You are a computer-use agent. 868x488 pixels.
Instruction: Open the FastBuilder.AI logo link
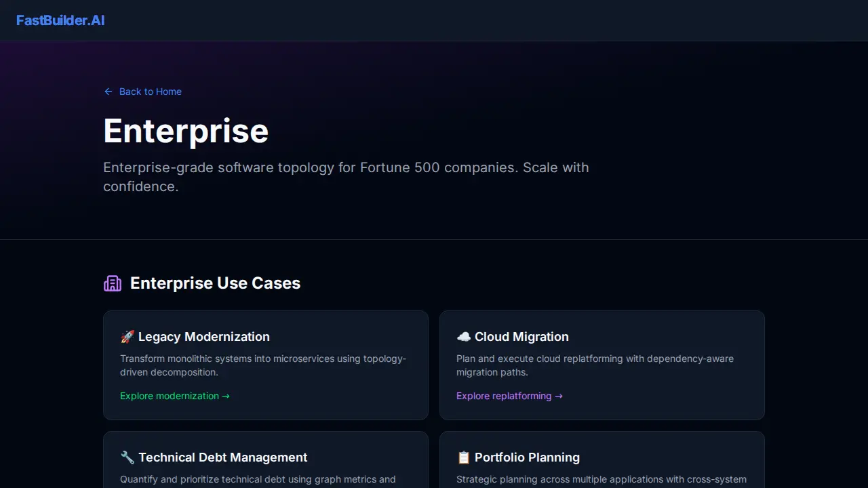[x=60, y=20]
